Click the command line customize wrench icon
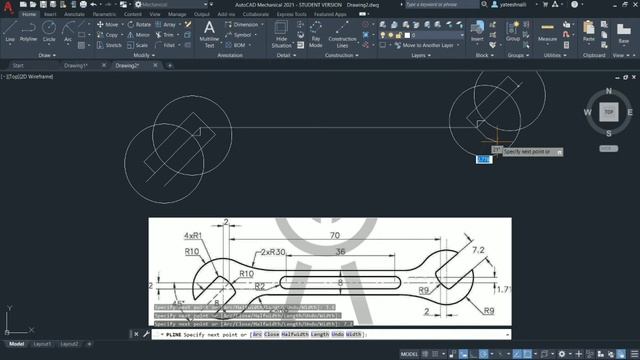 click(146, 334)
